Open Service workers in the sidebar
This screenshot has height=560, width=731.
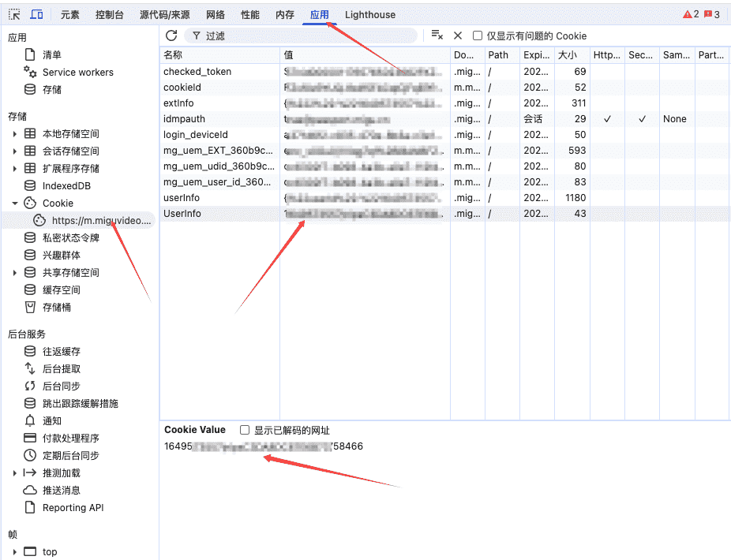click(x=77, y=73)
